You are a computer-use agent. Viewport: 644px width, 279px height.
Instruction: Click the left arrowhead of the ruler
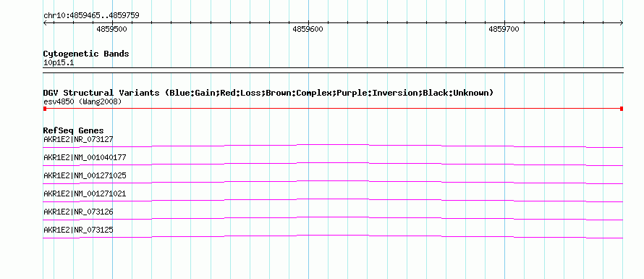point(45,23)
